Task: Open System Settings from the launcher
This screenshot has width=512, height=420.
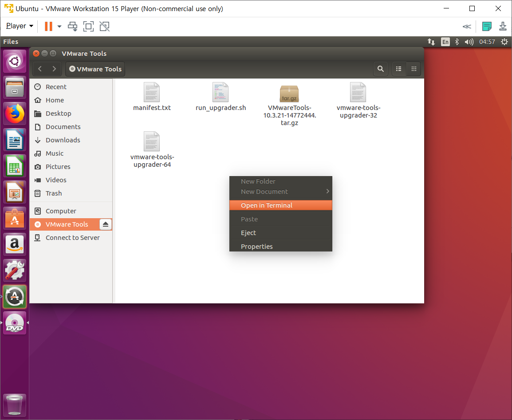Action: tap(15, 270)
